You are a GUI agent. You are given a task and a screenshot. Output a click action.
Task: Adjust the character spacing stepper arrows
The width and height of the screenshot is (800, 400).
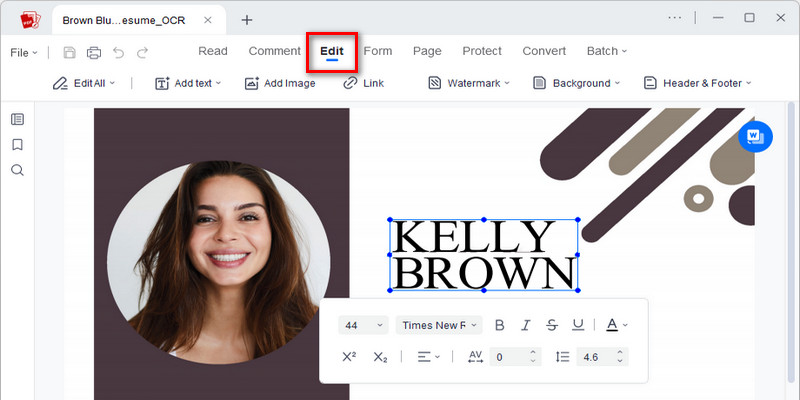(533, 357)
